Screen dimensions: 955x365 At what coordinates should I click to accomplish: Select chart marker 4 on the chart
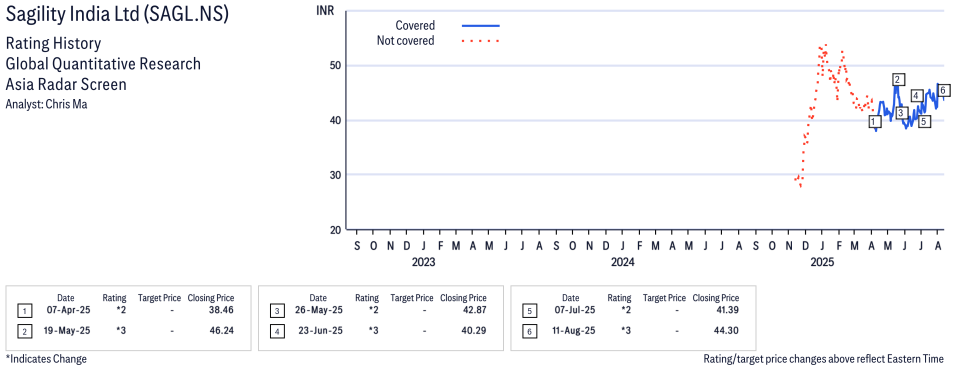pyautogui.click(x=917, y=96)
